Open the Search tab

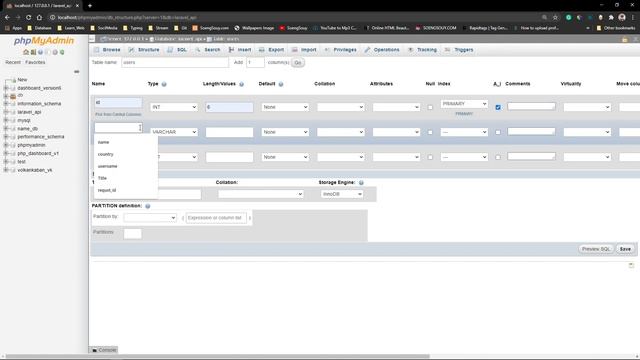click(208, 50)
